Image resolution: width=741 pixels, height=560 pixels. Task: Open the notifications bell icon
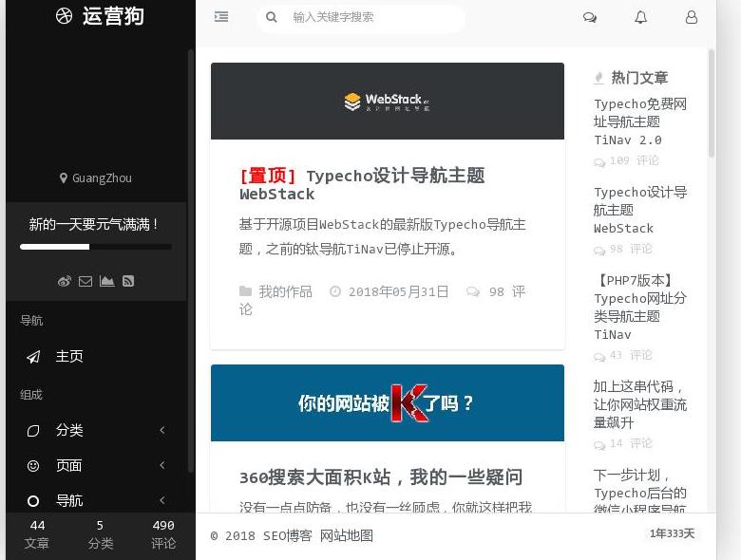[640, 17]
